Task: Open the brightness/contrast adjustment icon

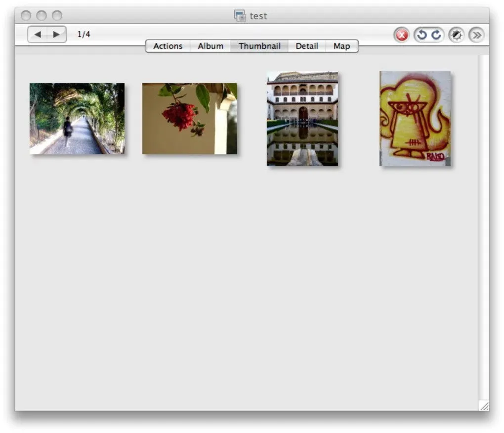Action: pyautogui.click(x=457, y=35)
